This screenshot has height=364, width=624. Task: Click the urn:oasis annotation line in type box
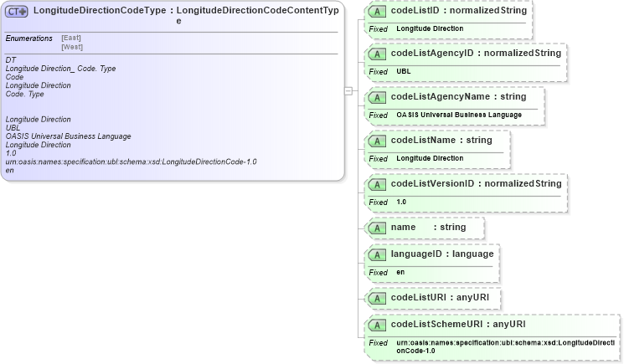tap(131, 161)
